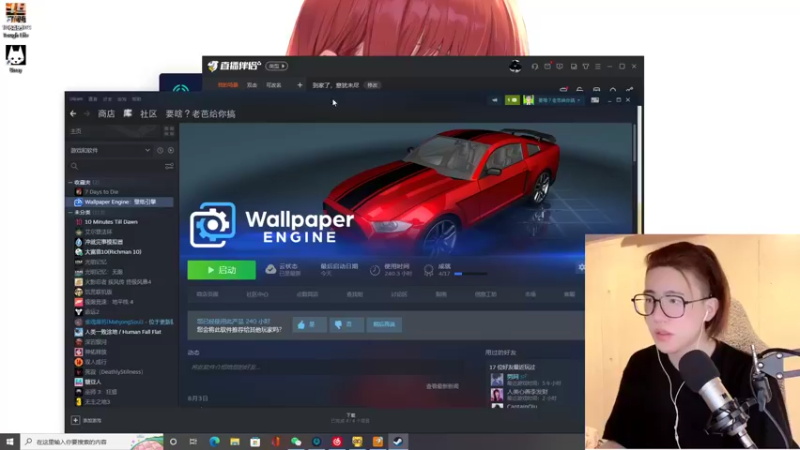Open the 要啥？老爸给你搞 profile tab
This screenshot has width=800, height=450.
point(201,114)
